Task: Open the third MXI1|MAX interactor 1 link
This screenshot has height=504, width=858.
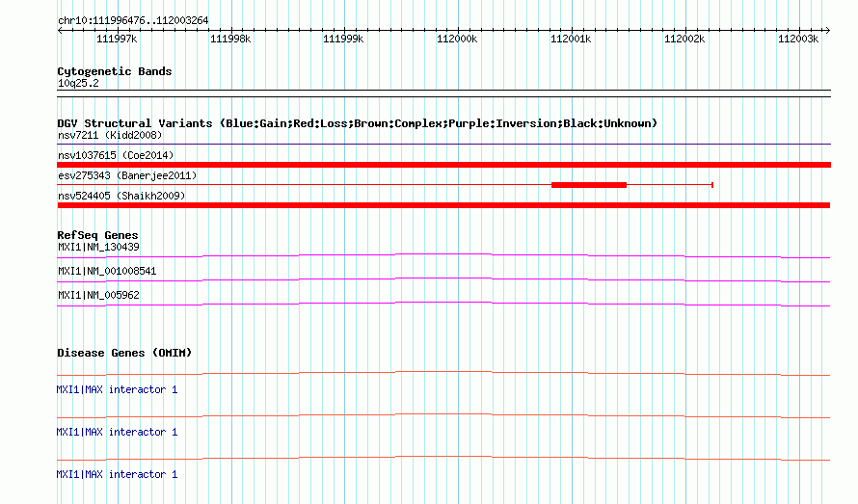Action: click(117, 474)
